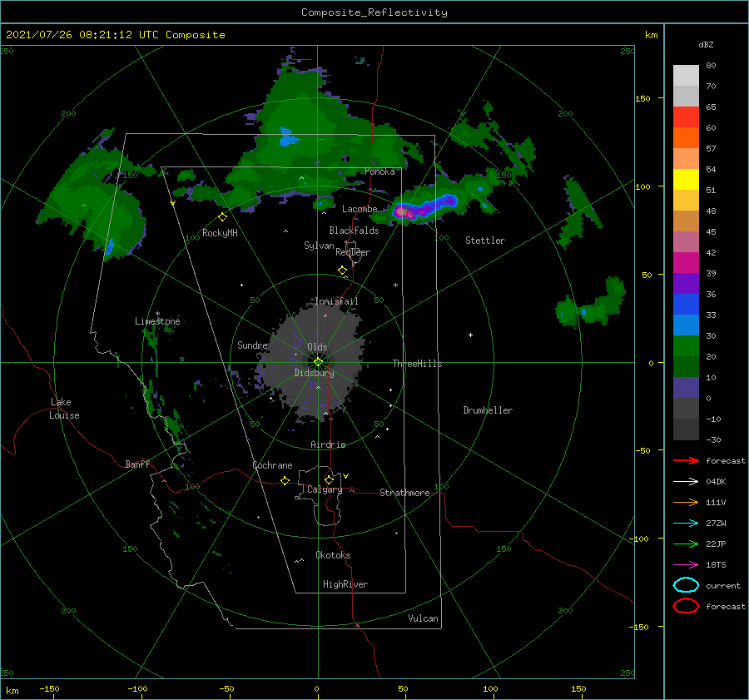The width and height of the screenshot is (749, 700).
Task: Click the Blackfalds city label
Action: click(x=354, y=231)
